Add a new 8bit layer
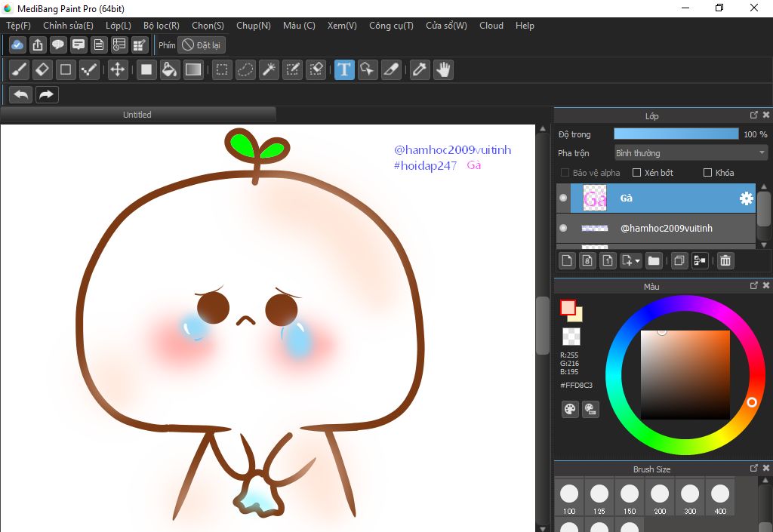Screen dimensions: 773x532 click(587, 260)
